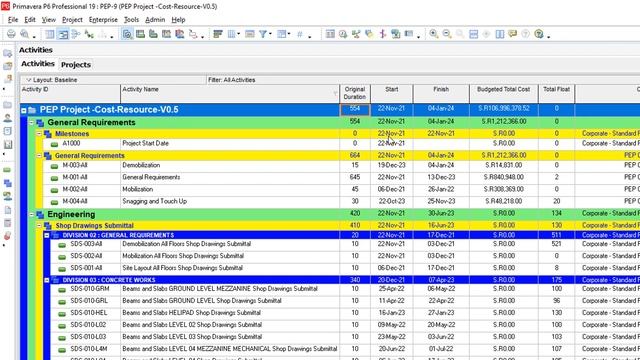640x360 pixels.
Task: Collapse the Milestones group
Action: coord(39,133)
